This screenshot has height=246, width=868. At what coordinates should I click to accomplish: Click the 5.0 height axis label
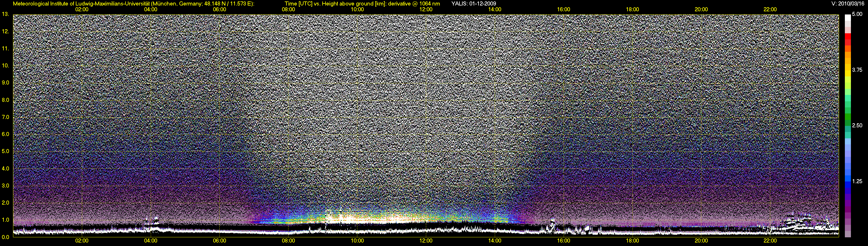tap(5, 151)
